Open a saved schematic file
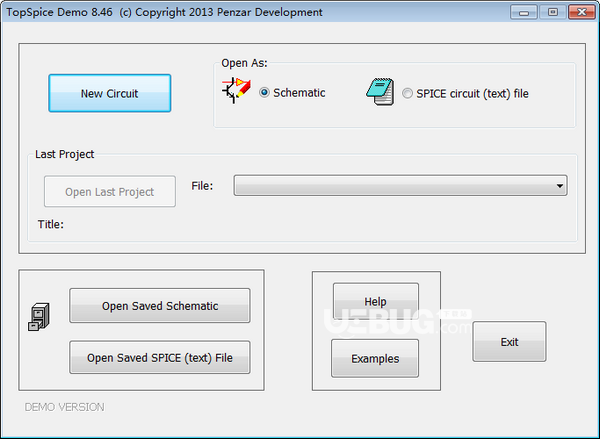Viewport: 600px width, 439px height. point(160,306)
